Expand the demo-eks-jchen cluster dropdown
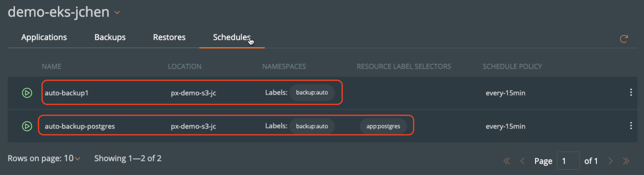The height and width of the screenshot is (175, 644). click(117, 12)
